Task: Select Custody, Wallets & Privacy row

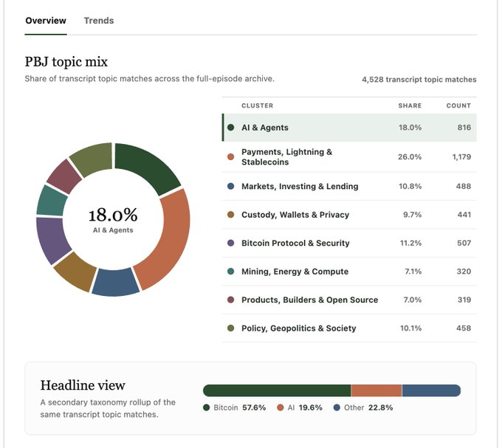Action: click(349, 215)
